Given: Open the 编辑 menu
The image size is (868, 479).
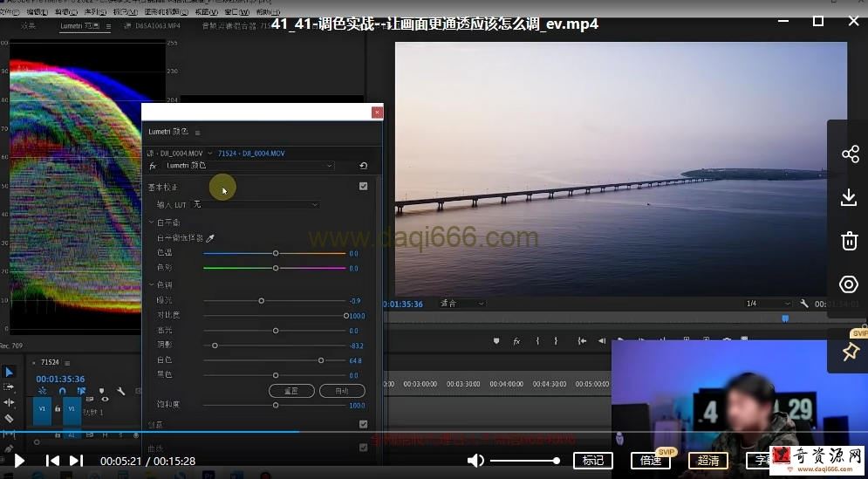Looking at the screenshot, I should [38, 11].
